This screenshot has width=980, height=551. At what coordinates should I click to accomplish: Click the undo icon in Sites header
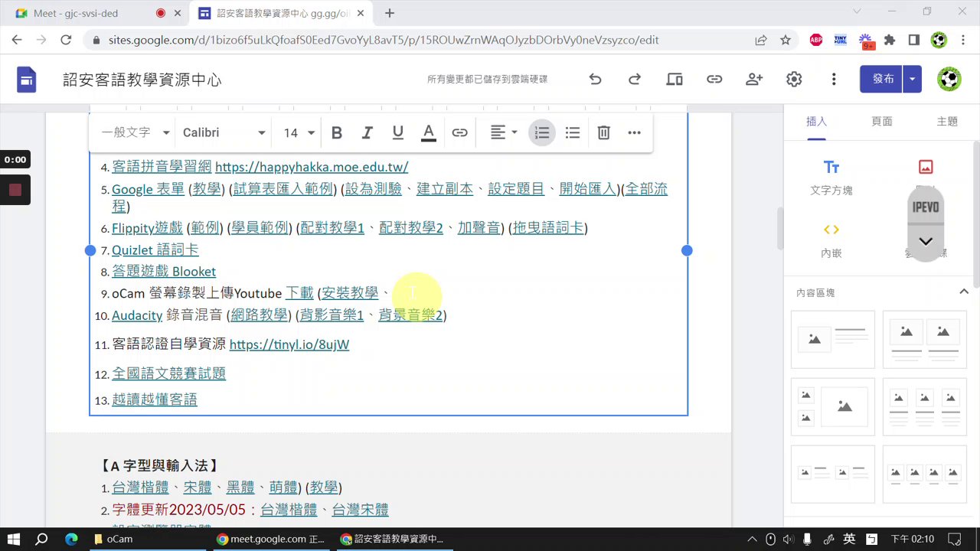point(595,79)
